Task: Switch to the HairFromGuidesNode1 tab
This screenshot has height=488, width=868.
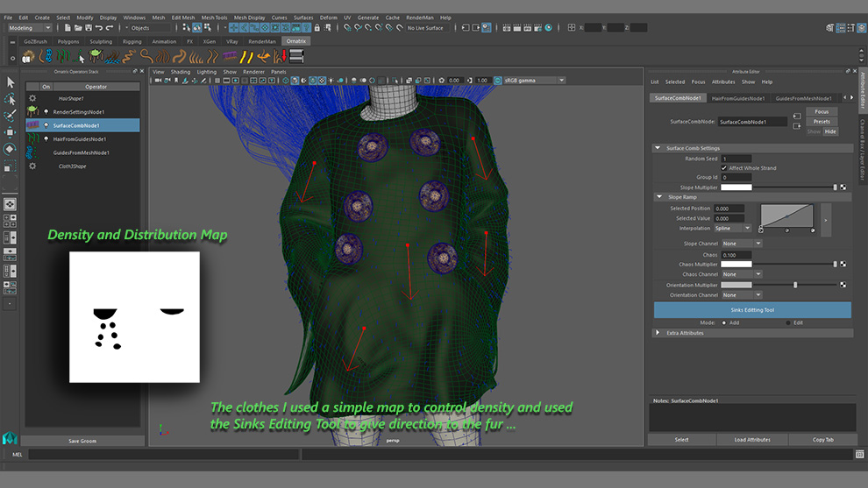Action: point(737,98)
